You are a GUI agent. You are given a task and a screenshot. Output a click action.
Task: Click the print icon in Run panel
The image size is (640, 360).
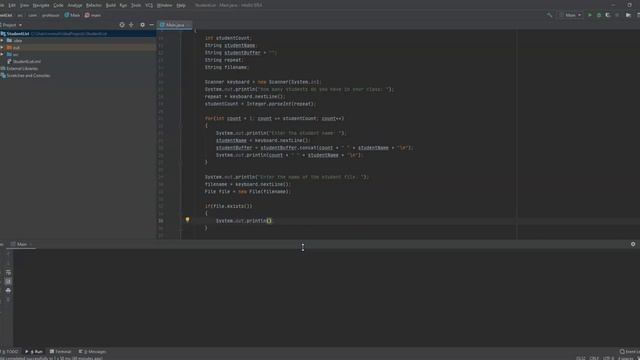point(8,290)
